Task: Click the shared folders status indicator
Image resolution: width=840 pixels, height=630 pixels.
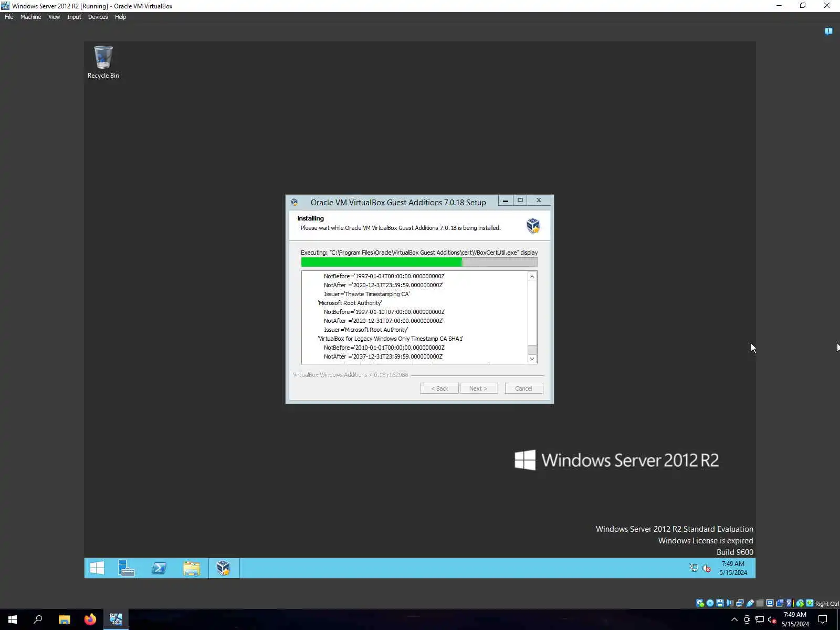Action: pyautogui.click(x=760, y=603)
